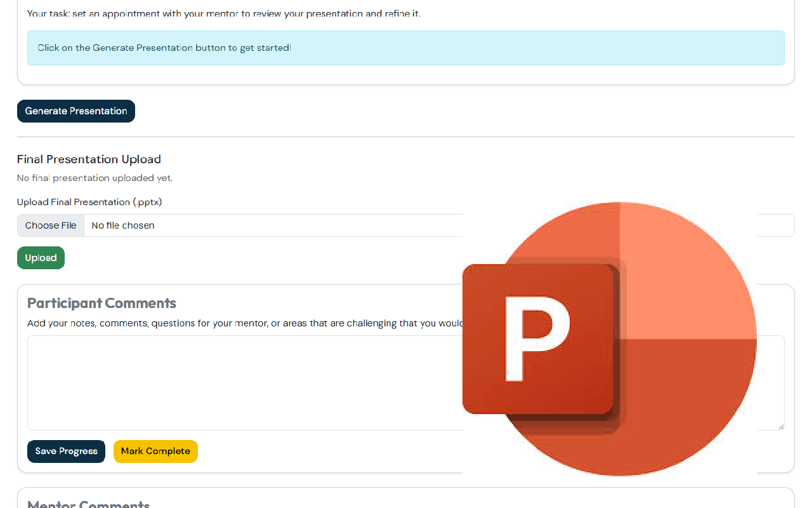The width and height of the screenshot is (812, 508).
Task: Open the Choose File picker
Action: [x=51, y=225]
